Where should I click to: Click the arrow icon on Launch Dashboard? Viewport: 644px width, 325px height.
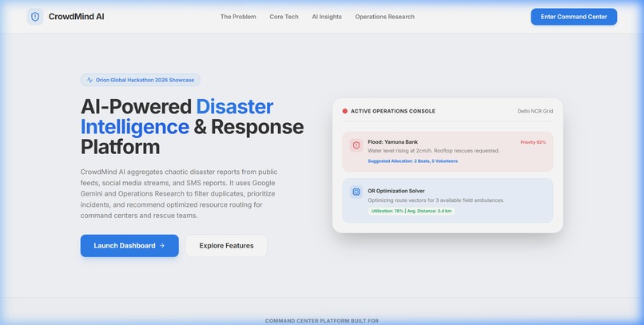tap(162, 246)
